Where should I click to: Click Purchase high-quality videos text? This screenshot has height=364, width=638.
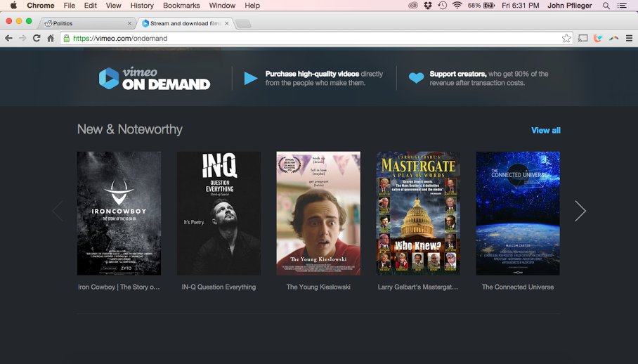pyautogui.click(x=312, y=74)
